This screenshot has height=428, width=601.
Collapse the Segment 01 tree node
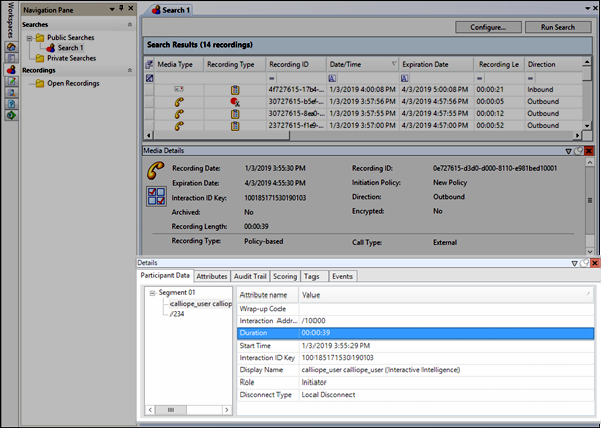(x=150, y=292)
